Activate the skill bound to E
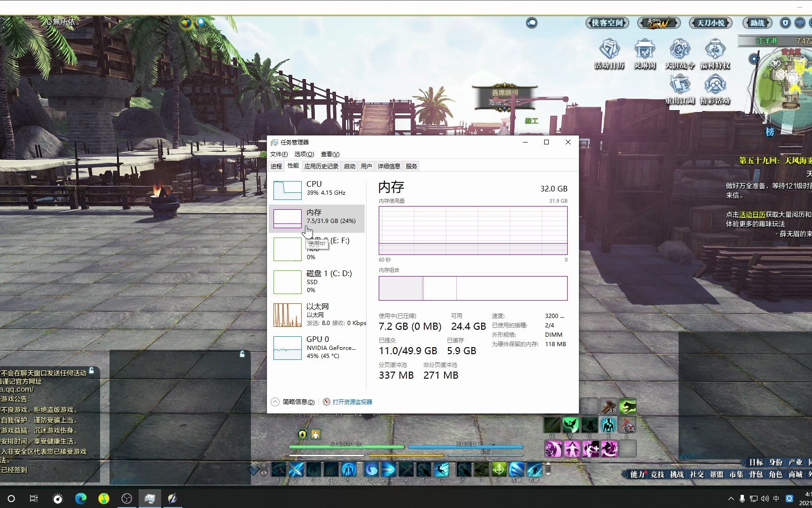Viewport: 812px width, 508px height. click(388, 469)
